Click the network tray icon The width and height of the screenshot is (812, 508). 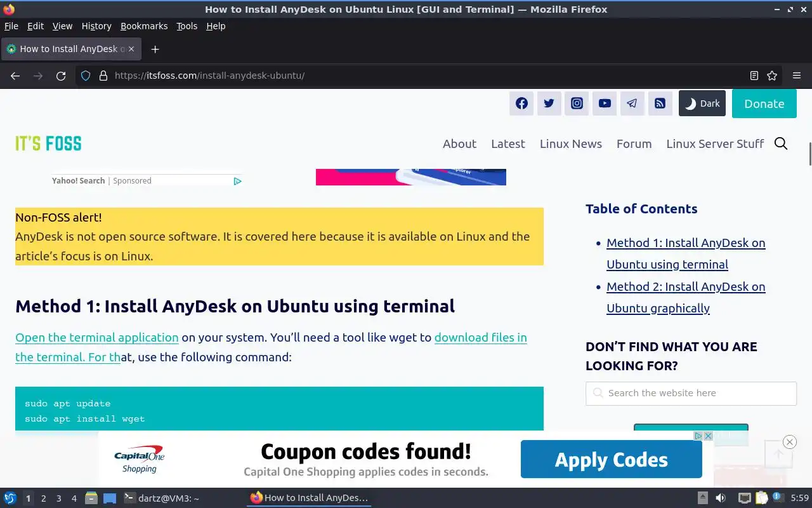[744, 498]
